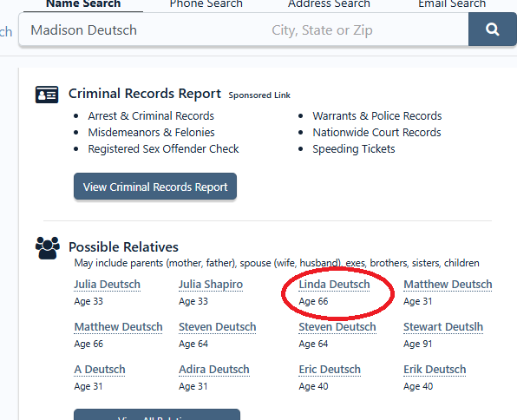Open Eric Deutsch relative link
The width and height of the screenshot is (517, 420).
coord(330,370)
